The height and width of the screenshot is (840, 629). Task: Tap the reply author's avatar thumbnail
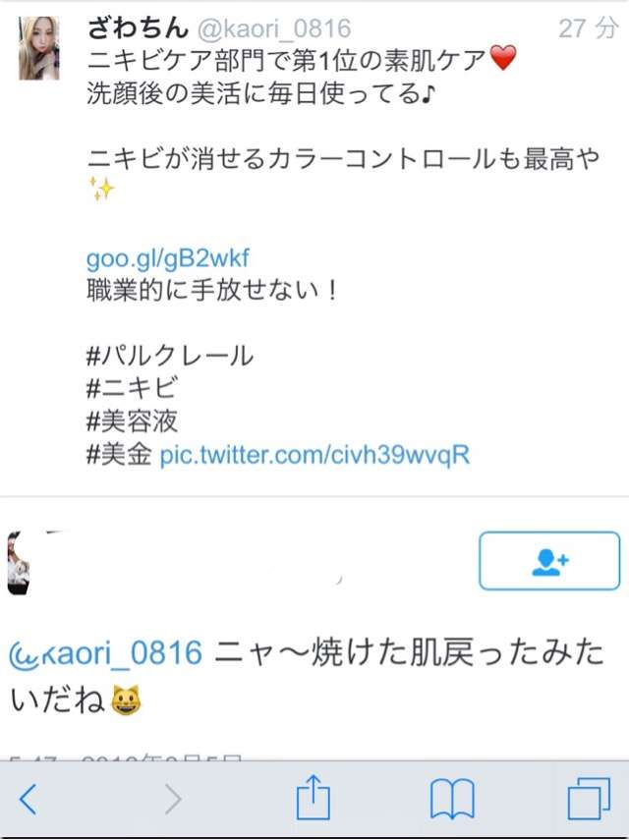[x=19, y=563]
